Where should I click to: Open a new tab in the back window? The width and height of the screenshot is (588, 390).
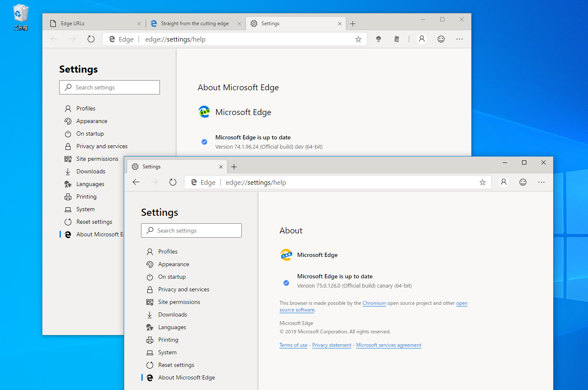(x=353, y=24)
